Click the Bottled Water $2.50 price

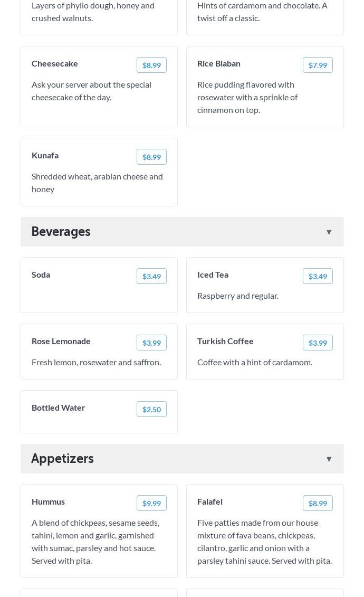(151, 409)
